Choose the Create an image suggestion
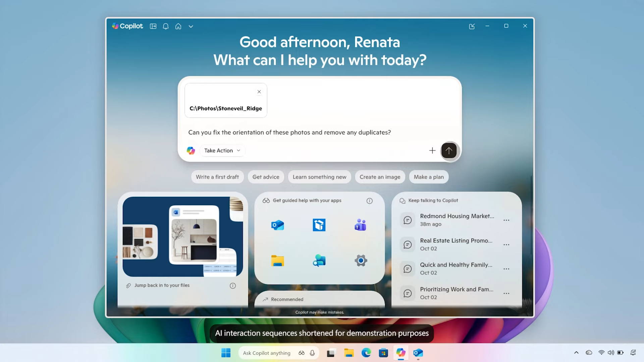Viewport: 644px width, 362px height. point(380,177)
